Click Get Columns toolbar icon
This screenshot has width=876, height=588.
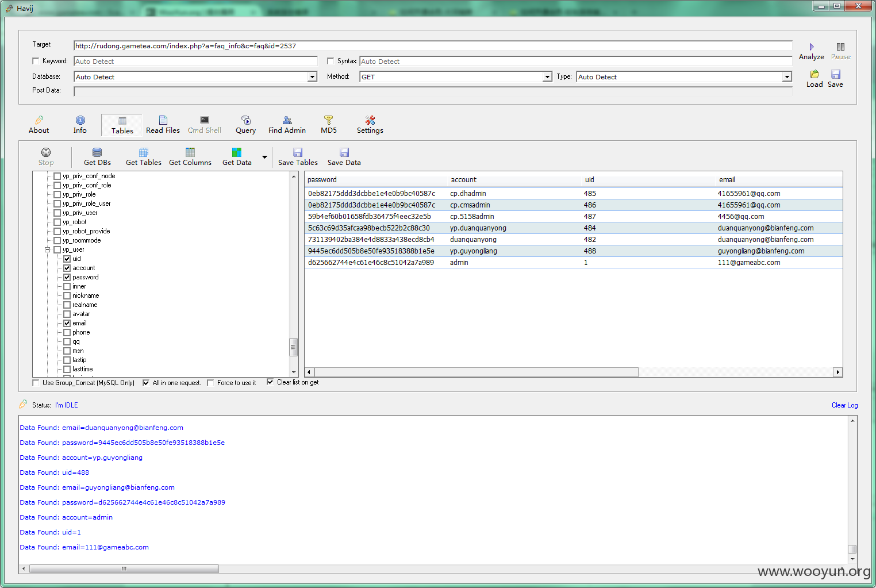tap(190, 152)
